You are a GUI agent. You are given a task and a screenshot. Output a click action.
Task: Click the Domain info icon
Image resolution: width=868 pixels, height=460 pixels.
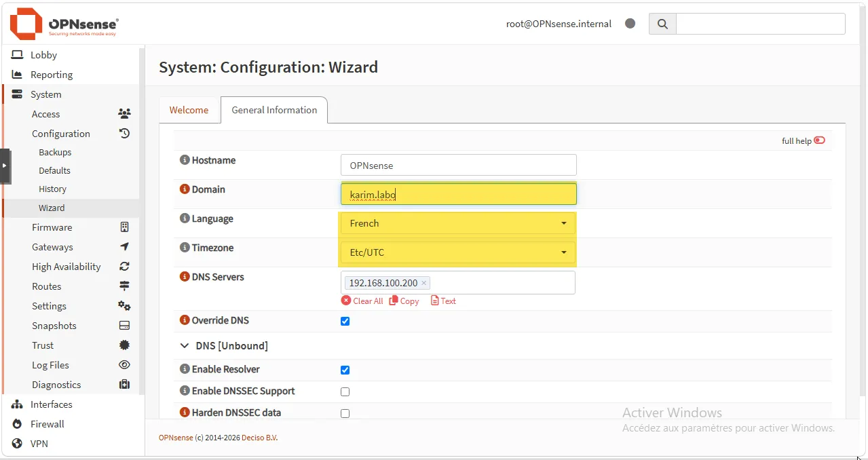pyautogui.click(x=184, y=189)
